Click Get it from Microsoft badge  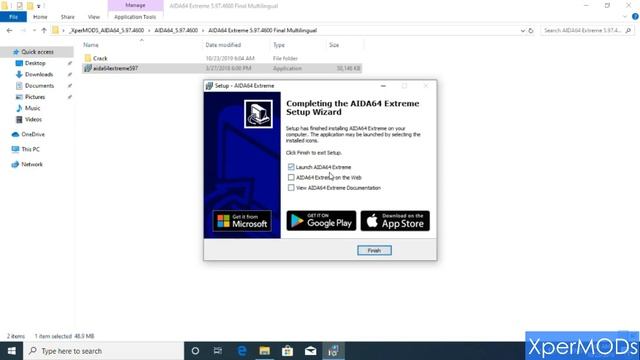242,221
